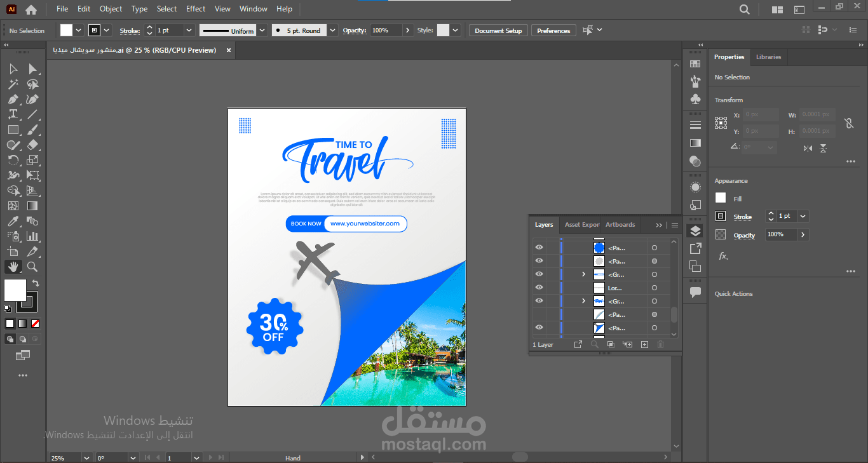Click the Fill swatch in Appearance section
868x463 pixels.
[721, 198]
